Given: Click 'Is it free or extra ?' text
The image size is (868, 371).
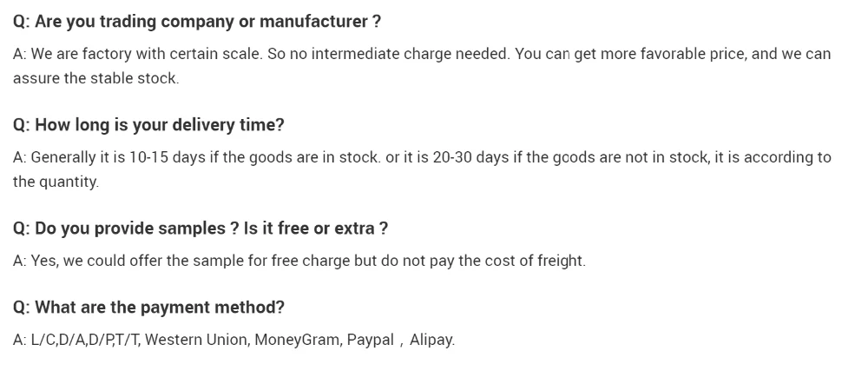Looking at the screenshot, I should click(316, 229).
